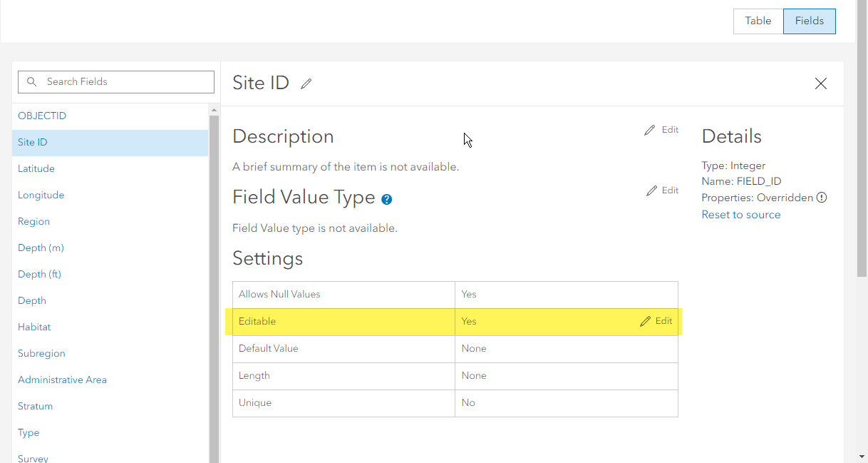868x463 pixels.
Task: Select the OBJECTID field
Action: pos(42,116)
